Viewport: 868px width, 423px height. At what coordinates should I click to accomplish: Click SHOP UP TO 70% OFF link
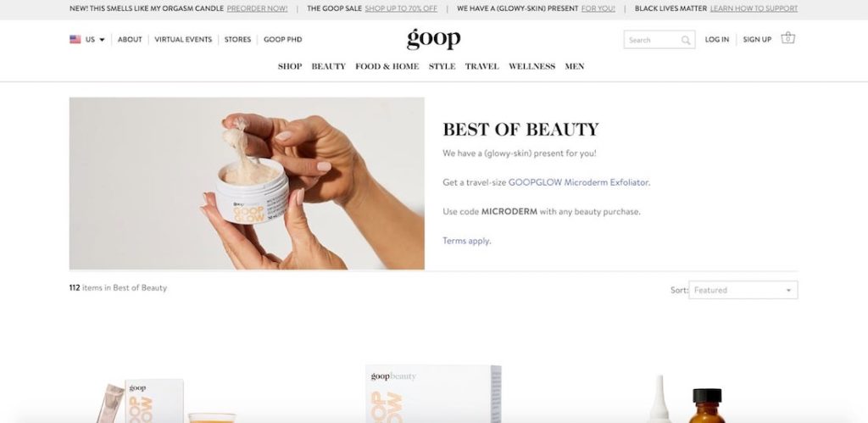point(401,8)
